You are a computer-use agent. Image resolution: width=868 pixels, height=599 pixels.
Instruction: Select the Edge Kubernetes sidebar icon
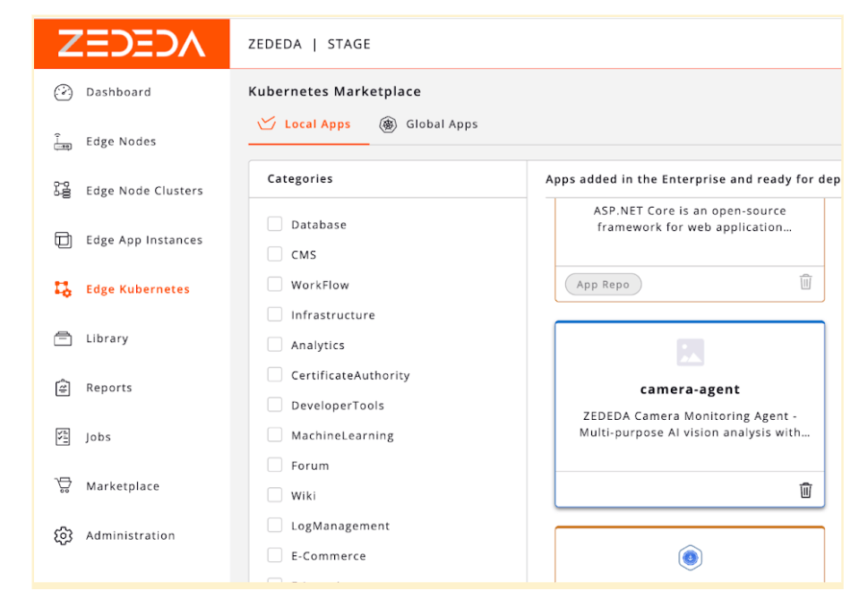[63, 289]
